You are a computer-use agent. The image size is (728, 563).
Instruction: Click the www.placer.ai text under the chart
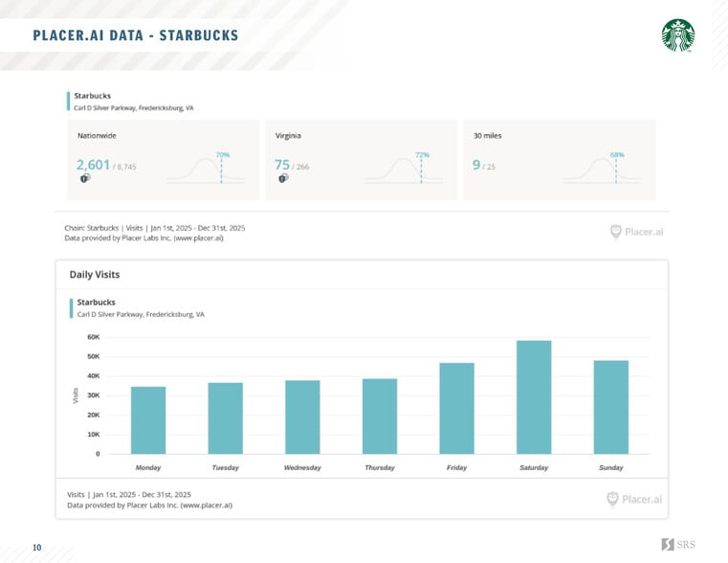click(x=206, y=505)
